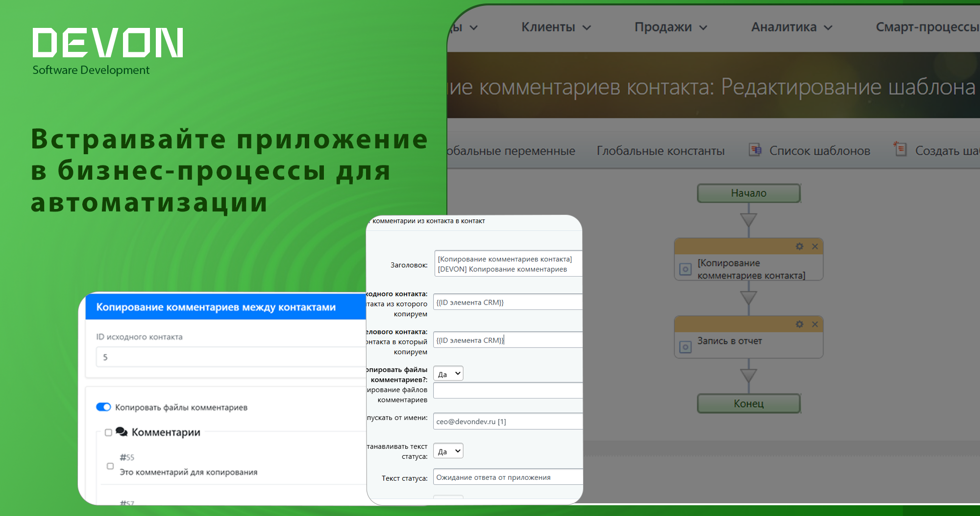
Task: Toggle Копировать файлы комментариев switch
Action: click(x=103, y=407)
